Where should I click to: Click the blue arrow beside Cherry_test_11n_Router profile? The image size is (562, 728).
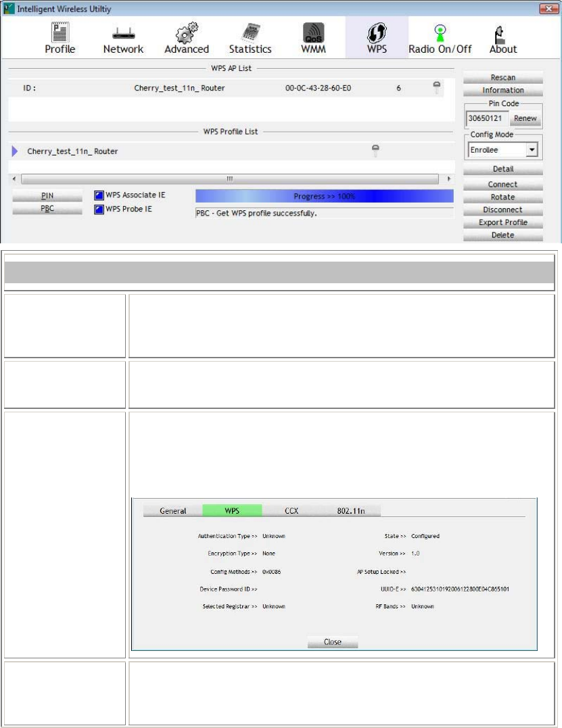tap(14, 151)
